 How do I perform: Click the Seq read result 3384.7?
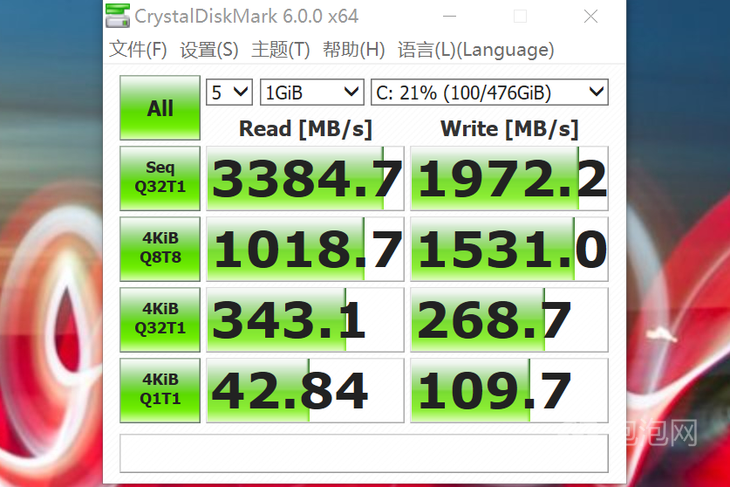pyautogui.click(x=305, y=178)
